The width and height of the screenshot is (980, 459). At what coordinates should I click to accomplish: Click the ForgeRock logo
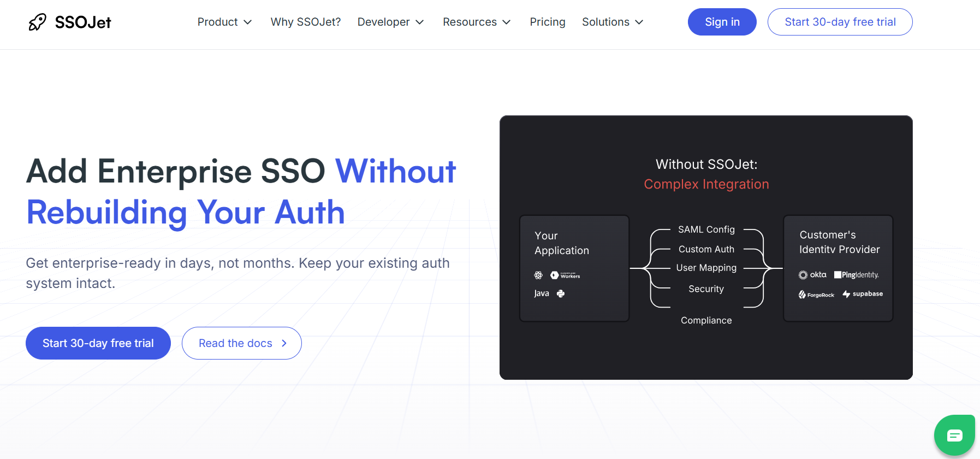click(816, 295)
